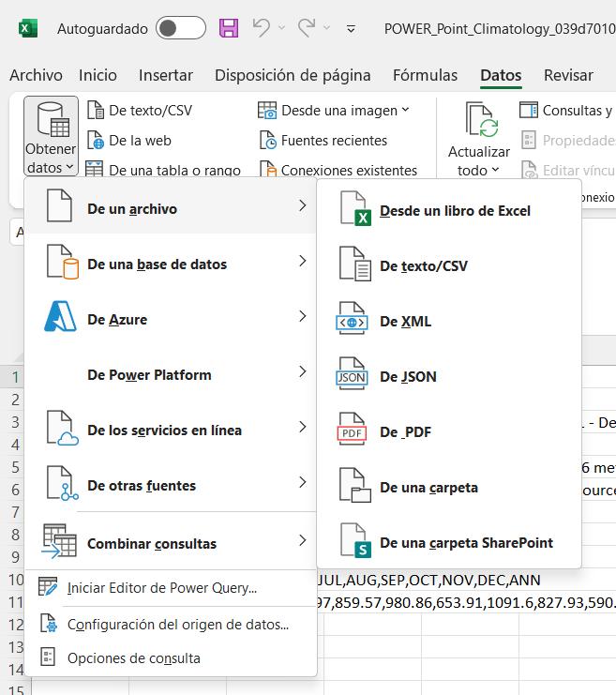Open the Consultas y conexiones pane
This screenshot has height=695, width=616.
pyautogui.click(x=567, y=110)
